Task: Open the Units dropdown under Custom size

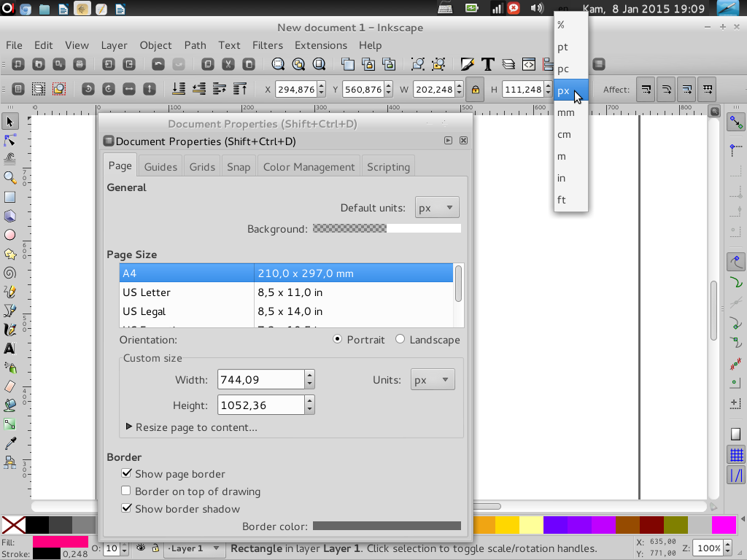Action: tap(432, 378)
